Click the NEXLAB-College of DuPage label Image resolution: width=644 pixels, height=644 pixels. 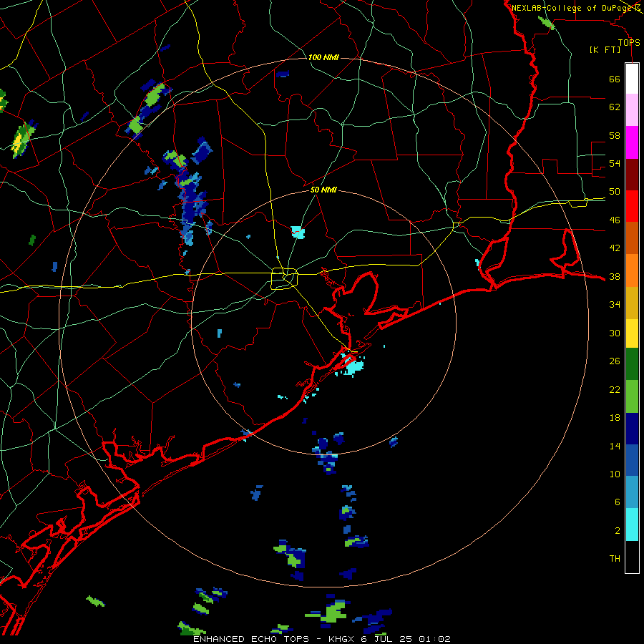click(572, 8)
